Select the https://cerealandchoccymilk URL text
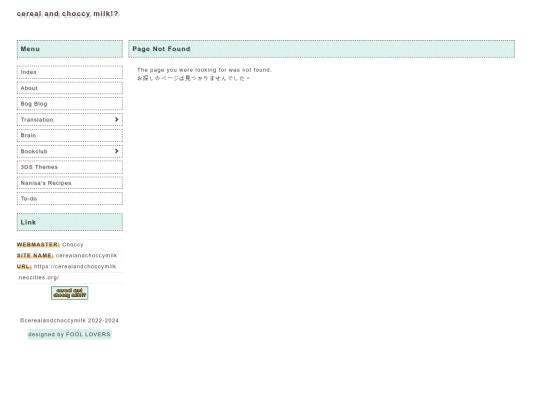This screenshot has height=405, width=540. (x=75, y=267)
